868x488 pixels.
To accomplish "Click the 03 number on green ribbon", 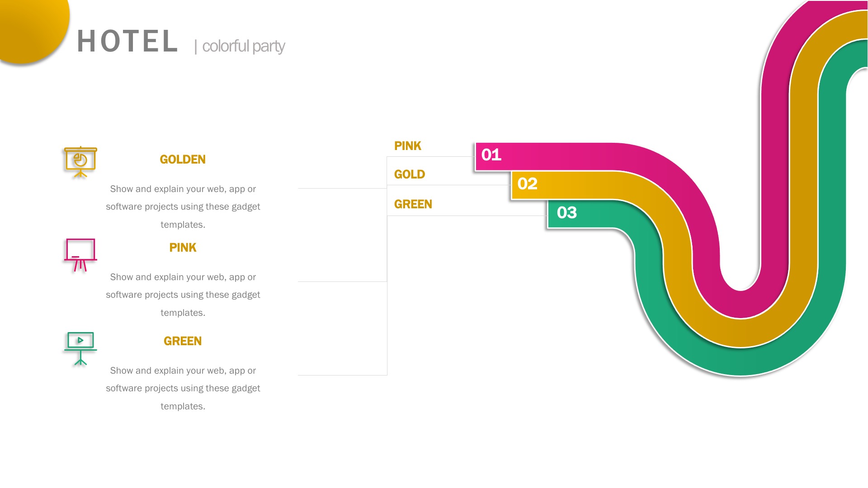I will point(567,213).
